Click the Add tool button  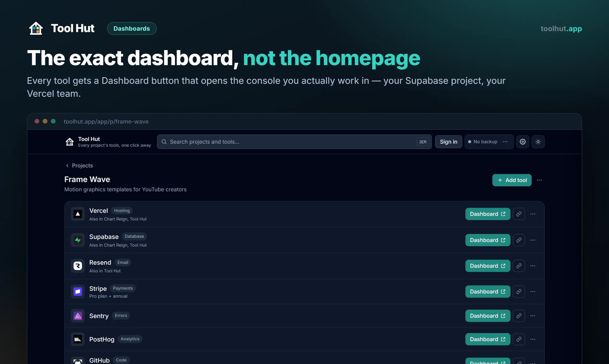pos(512,180)
